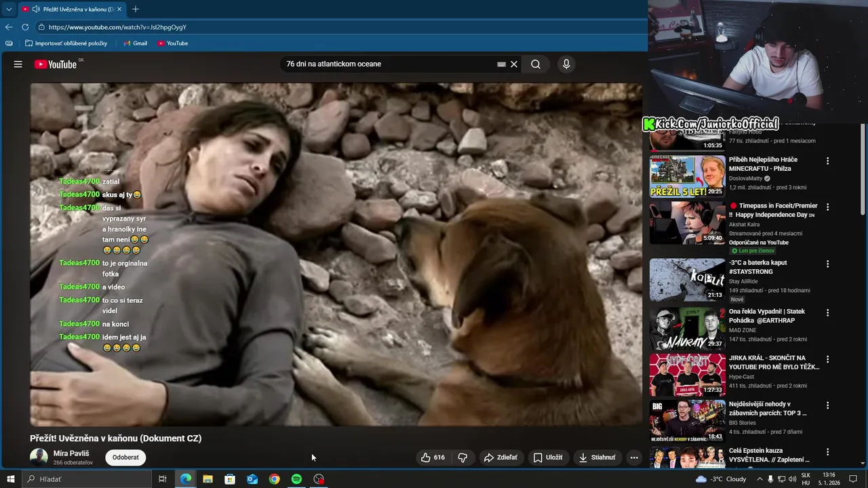Click the Akshat Kalra channel name
Viewport: 868px width, 488px height.
coord(745,224)
